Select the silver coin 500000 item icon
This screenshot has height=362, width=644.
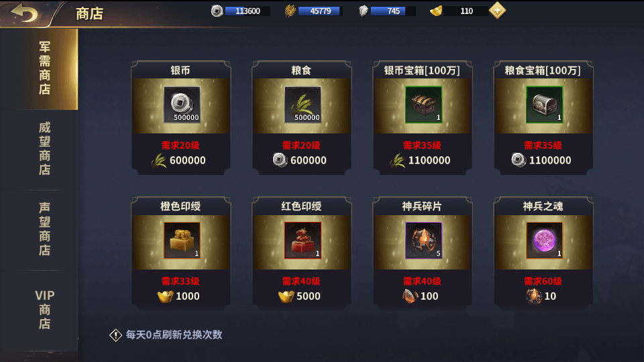[x=182, y=105]
